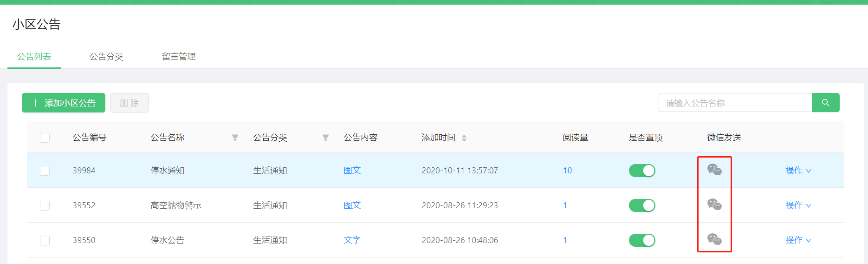Open 图文 content link for 停水通知
868x264 pixels.
coord(352,171)
